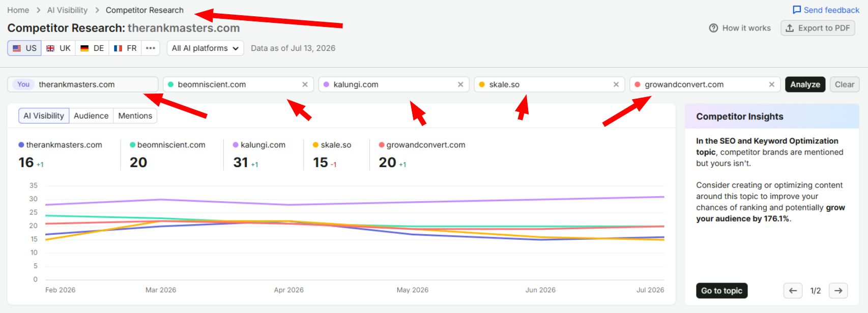Click the Competitor Research breadcrumb
Viewport: 868px width, 313px height.
144,10
